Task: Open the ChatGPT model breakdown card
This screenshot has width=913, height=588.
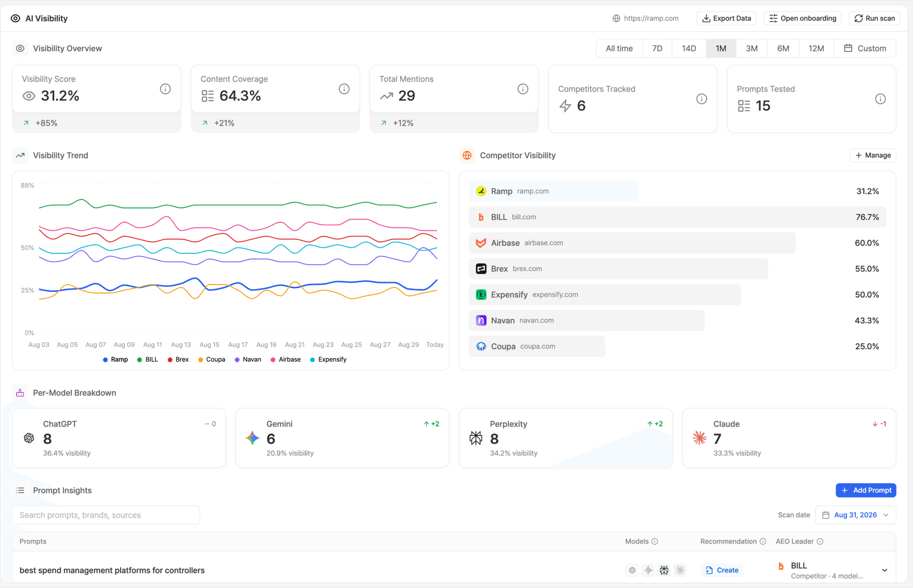Action: 119,438
